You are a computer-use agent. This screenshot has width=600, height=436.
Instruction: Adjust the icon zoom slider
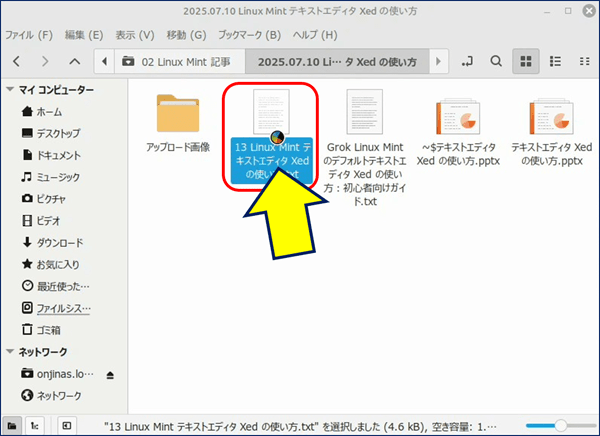[x=561, y=425]
